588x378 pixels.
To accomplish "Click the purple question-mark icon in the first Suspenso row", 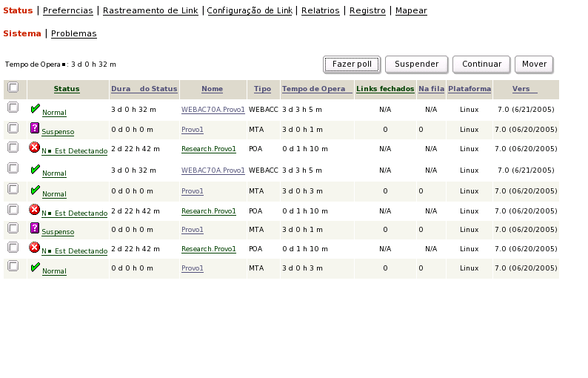I will 35,128.
